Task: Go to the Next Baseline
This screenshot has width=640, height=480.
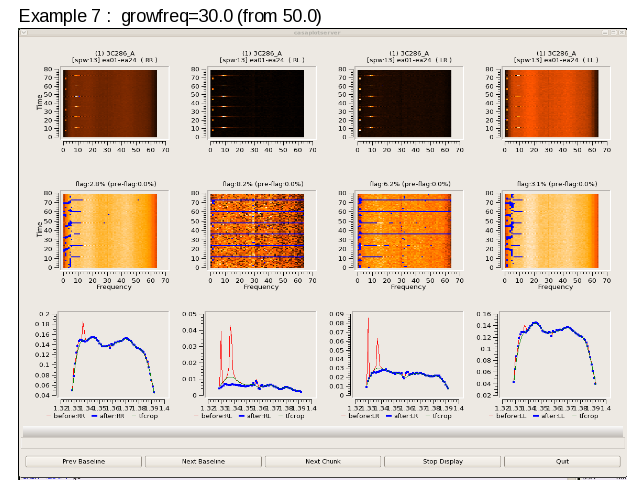Action: [x=203, y=461]
